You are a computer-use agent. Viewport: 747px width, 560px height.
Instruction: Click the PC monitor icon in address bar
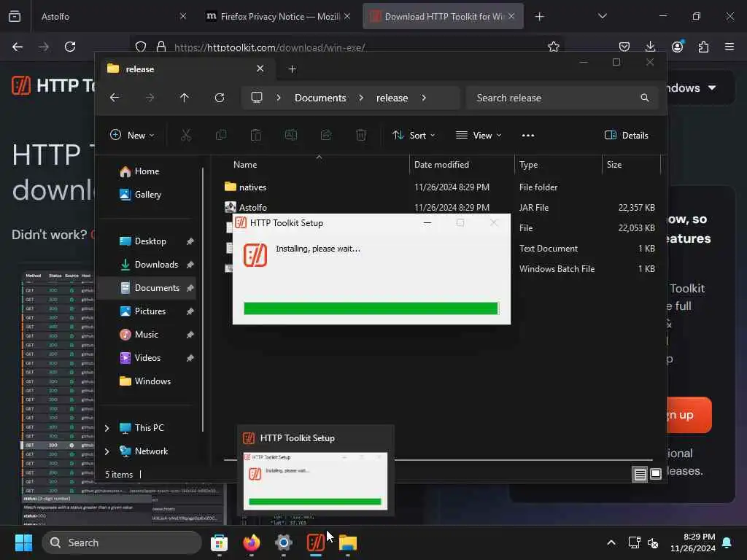tap(257, 98)
